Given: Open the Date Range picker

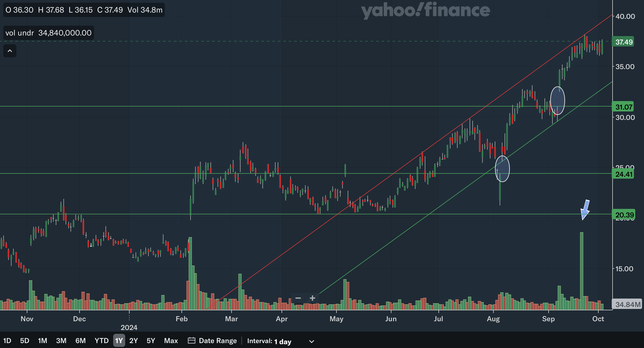Looking at the screenshot, I should (218, 341).
